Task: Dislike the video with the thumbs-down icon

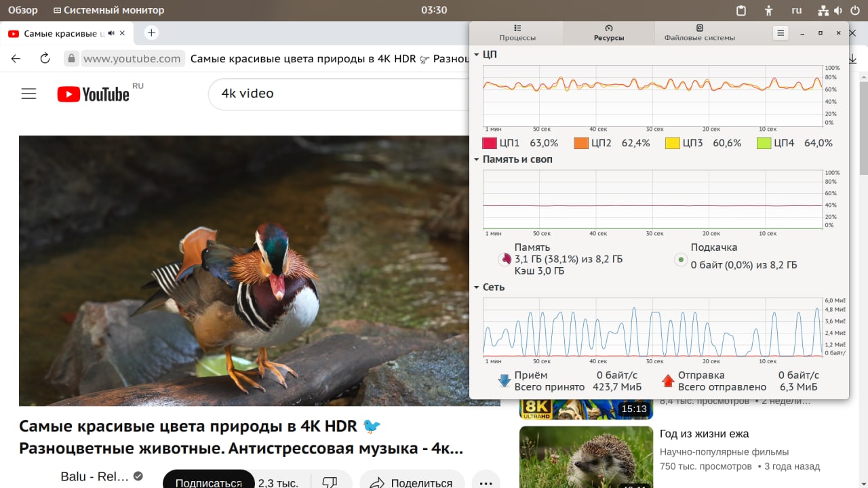Action: coord(330,483)
